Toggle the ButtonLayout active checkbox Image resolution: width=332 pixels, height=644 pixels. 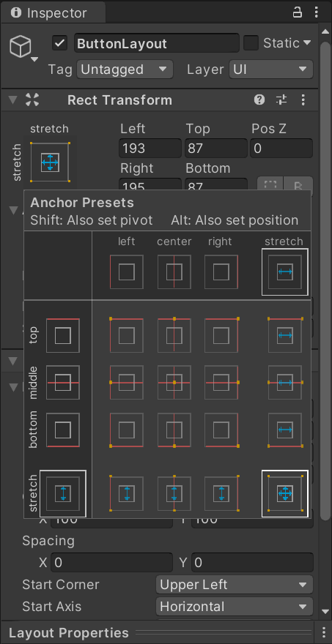coord(60,43)
